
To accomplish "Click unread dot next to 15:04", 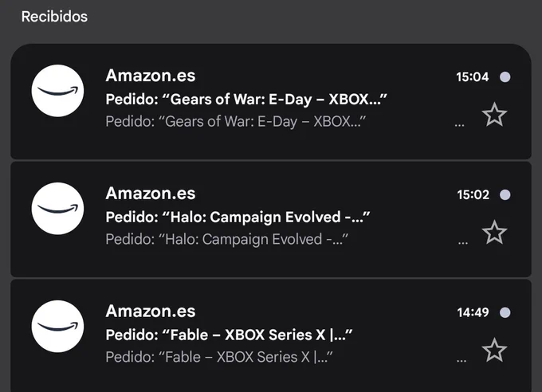I will pos(505,76).
